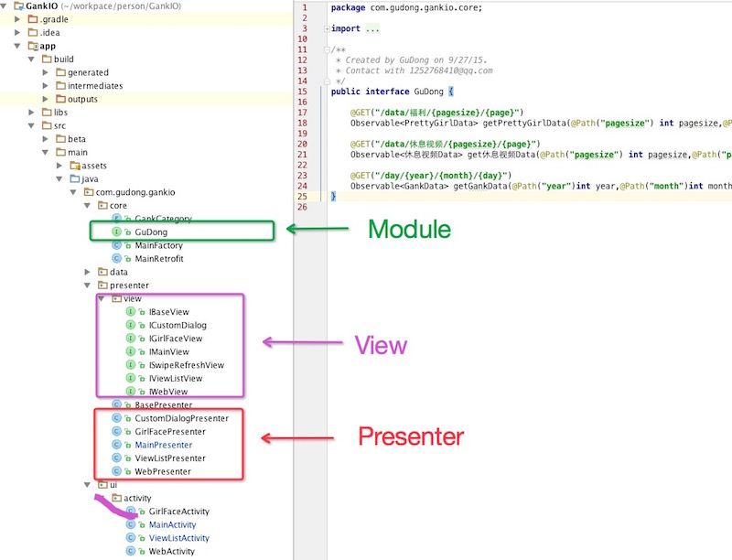
Task: Click the interface icon next to IBaseView
Action: click(x=130, y=312)
